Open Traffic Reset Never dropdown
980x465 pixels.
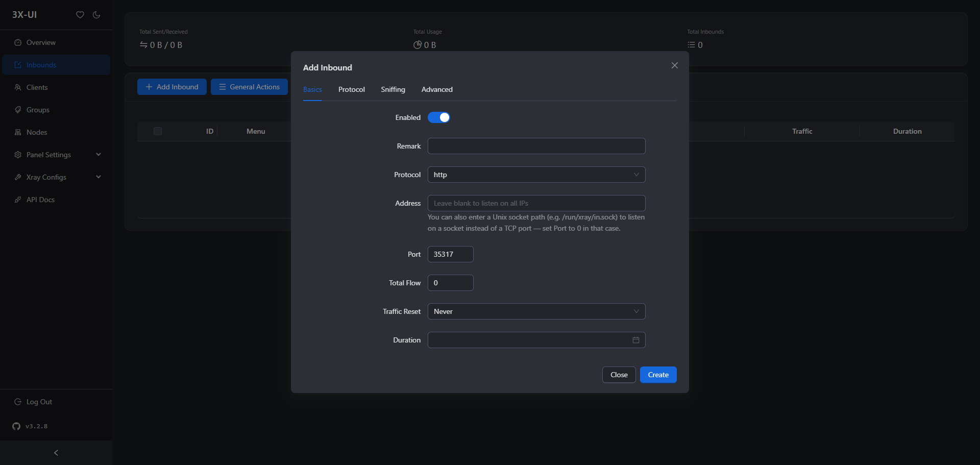[536, 311]
